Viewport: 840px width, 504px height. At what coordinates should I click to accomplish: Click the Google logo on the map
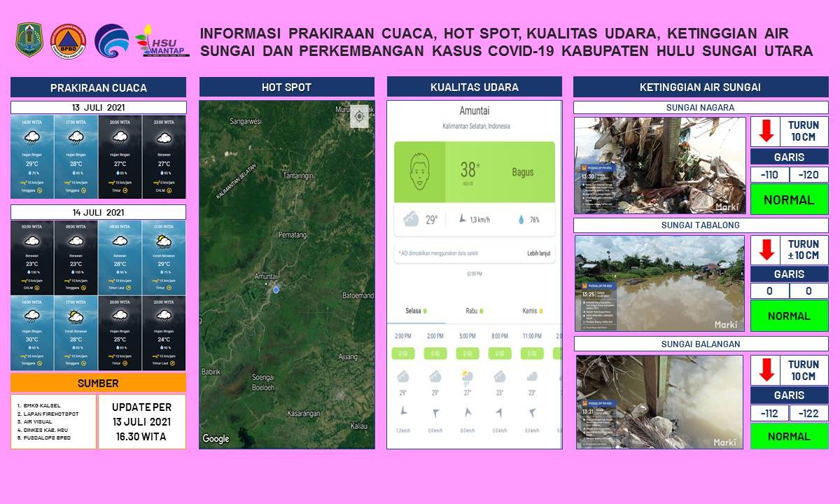click(216, 439)
